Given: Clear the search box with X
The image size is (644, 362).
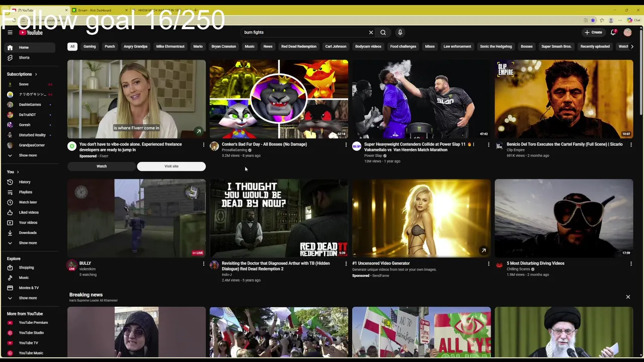Looking at the screenshot, I should click(371, 32).
